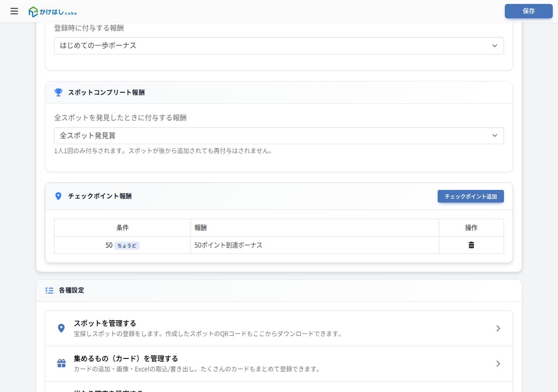Click the gift icon in カード management row

(61, 363)
